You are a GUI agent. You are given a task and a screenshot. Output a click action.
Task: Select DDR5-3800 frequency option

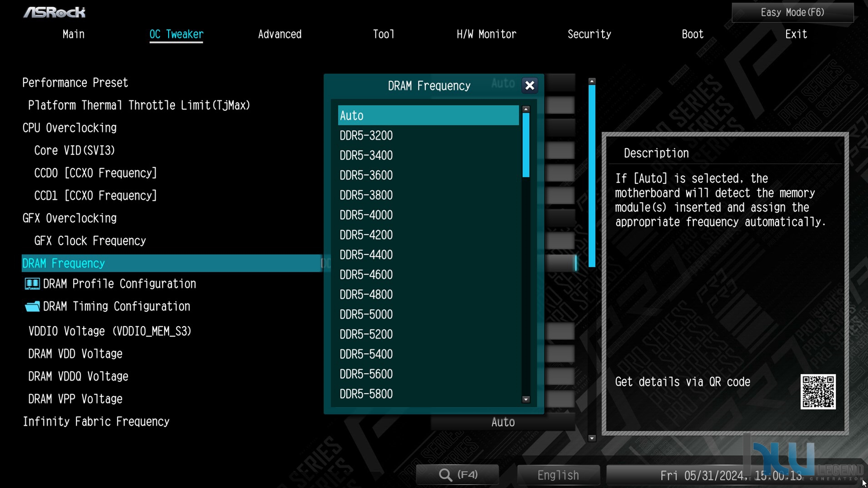(x=428, y=195)
